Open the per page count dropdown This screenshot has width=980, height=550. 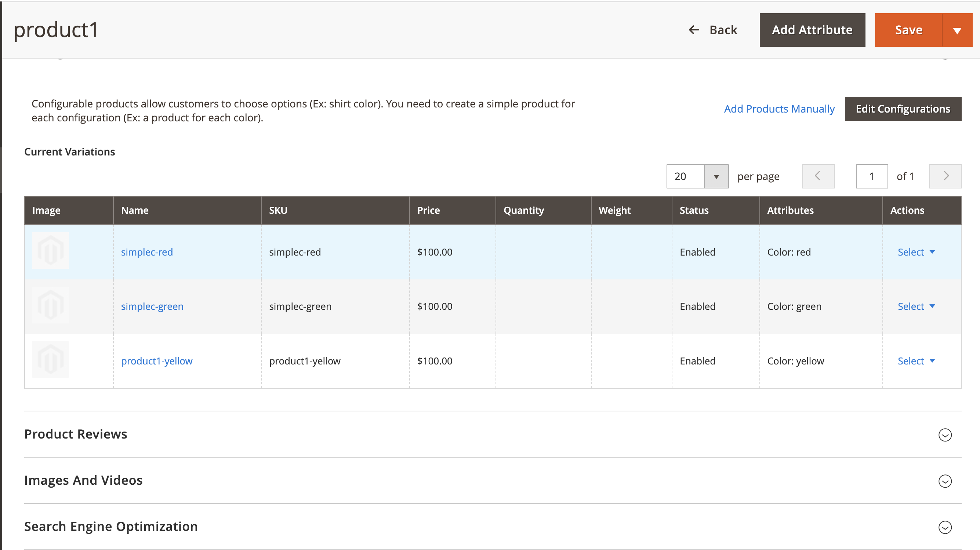pyautogui.click(x=717, y=176)
